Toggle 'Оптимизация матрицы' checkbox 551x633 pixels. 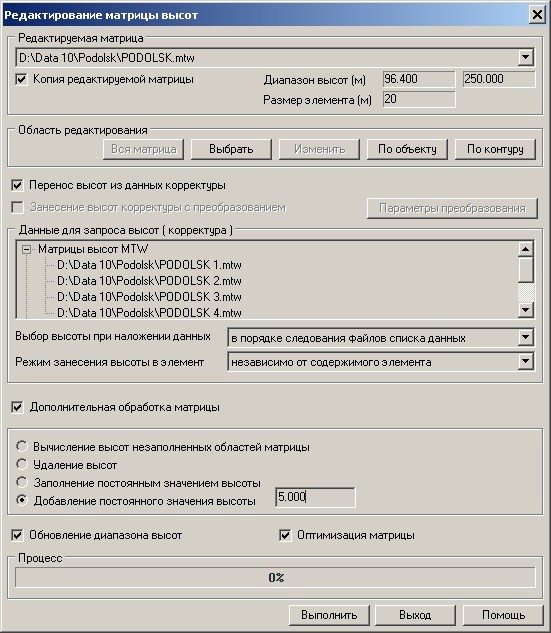pos(285,535)
